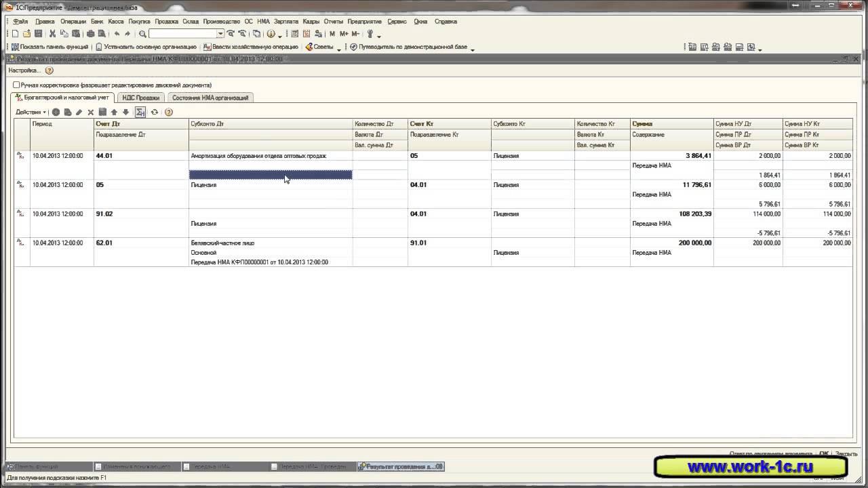Open the search field dropdown arrow
The width and height of the screenshot is (868, 488).
pos(220,34)
